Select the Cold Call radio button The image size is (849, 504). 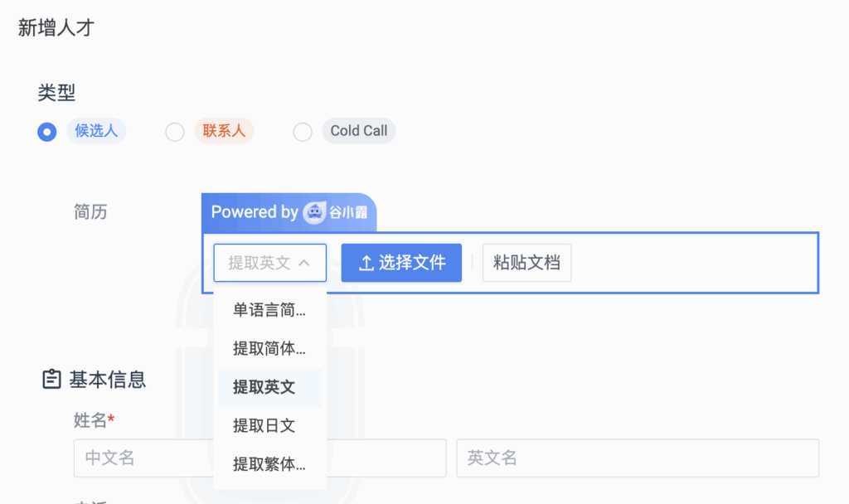[302, 132]
